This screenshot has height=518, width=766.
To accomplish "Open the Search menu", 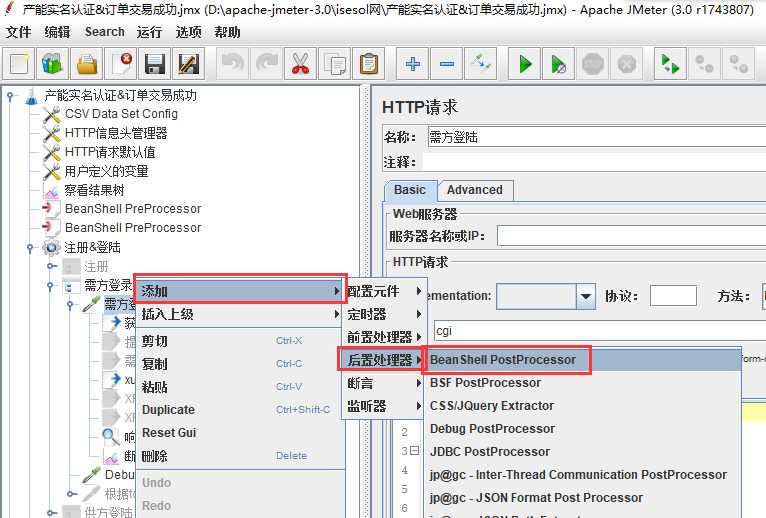I will pos(105,32).
